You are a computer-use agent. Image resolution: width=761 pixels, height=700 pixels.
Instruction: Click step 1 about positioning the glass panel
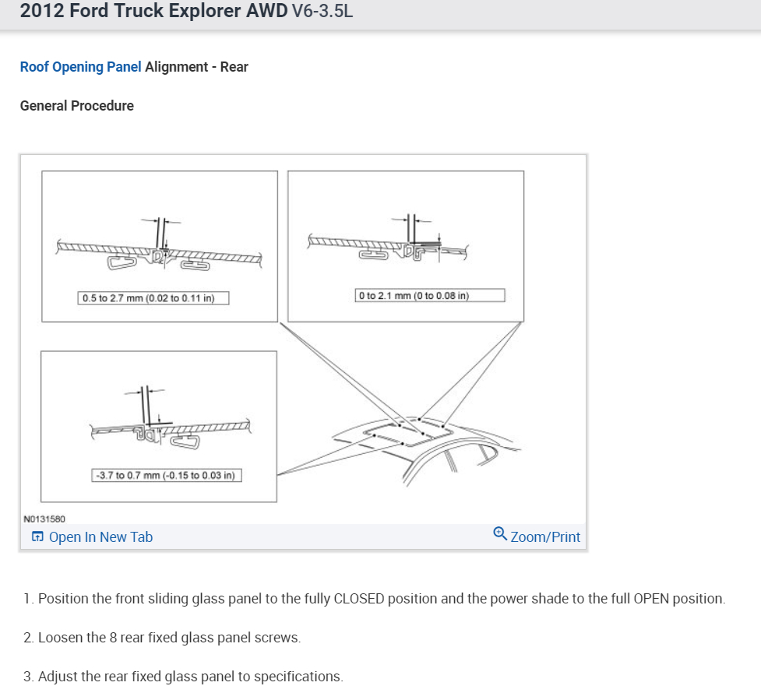[374, 599]
